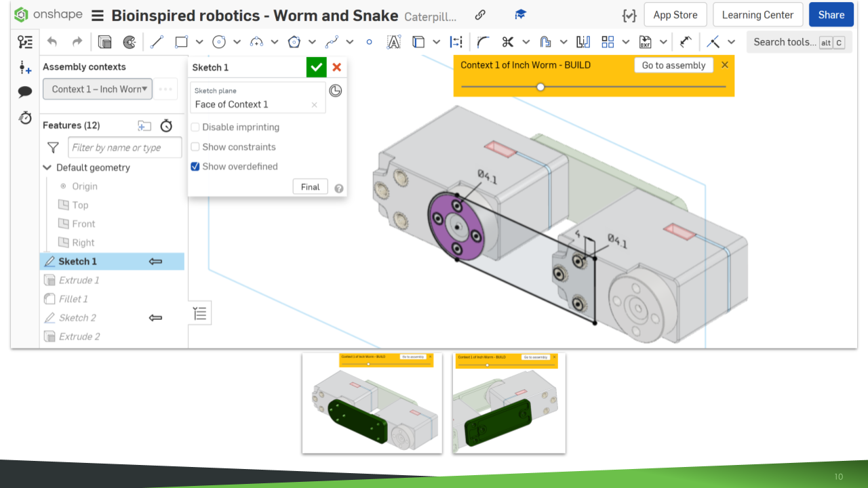Collapse the Default geometry group
Viewport: 868px width, 488px height.
[47, 167]
